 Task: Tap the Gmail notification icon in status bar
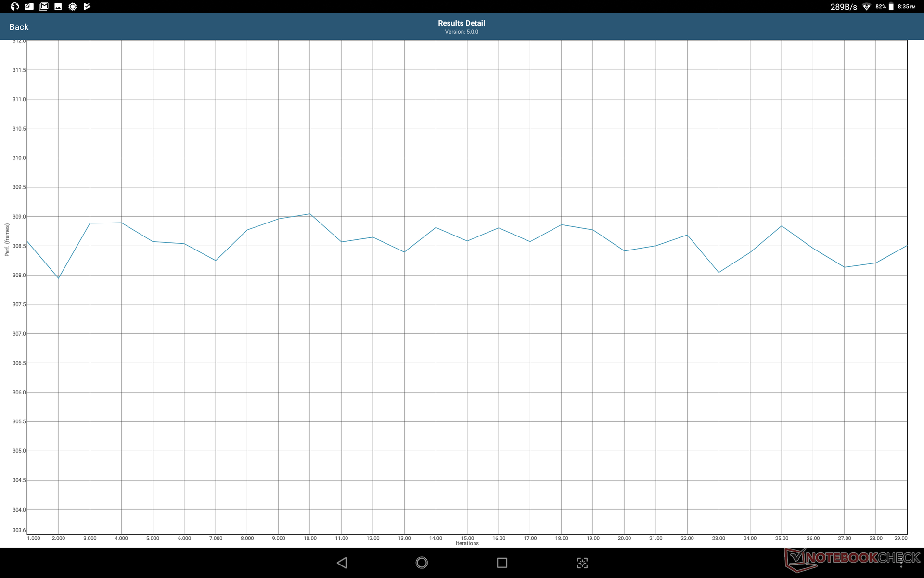(x=44, y=6)
